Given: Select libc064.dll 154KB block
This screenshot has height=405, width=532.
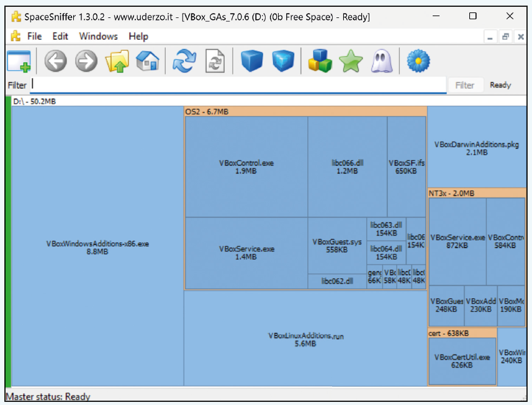Looking at the screenshot, I should [x=386, y=253].
